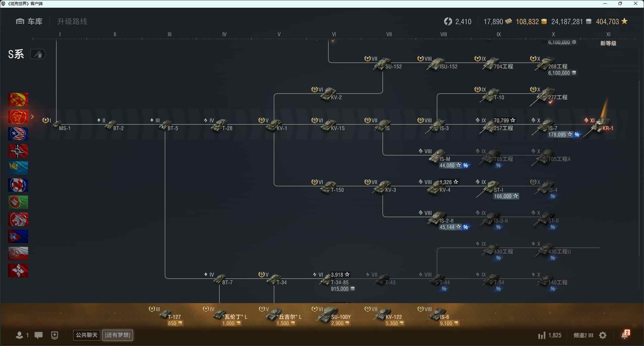The height and width of the screenshot is (346, 644).
Task: Select the T-34 medium tank
Action: click(x=274, y=279)
